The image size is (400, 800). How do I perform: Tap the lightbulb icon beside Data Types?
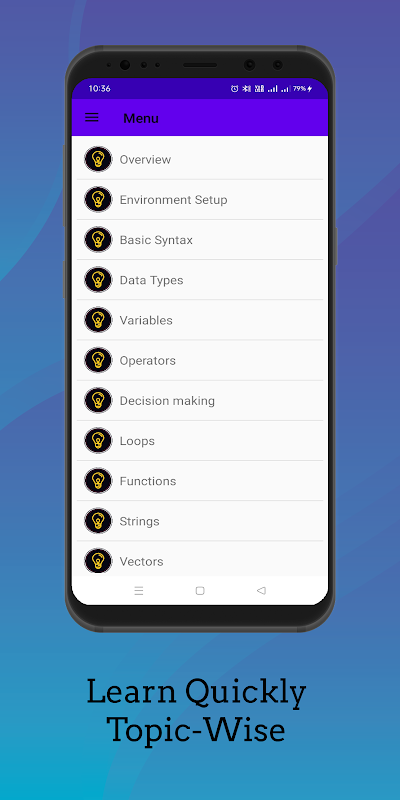(x=98, y=280)
